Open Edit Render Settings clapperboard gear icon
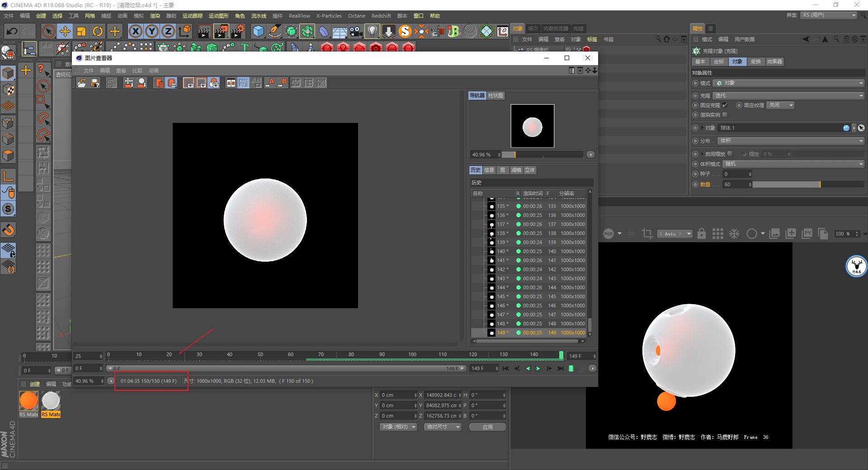The height and width of the screenshot is (470, 868). pos(238,31)
